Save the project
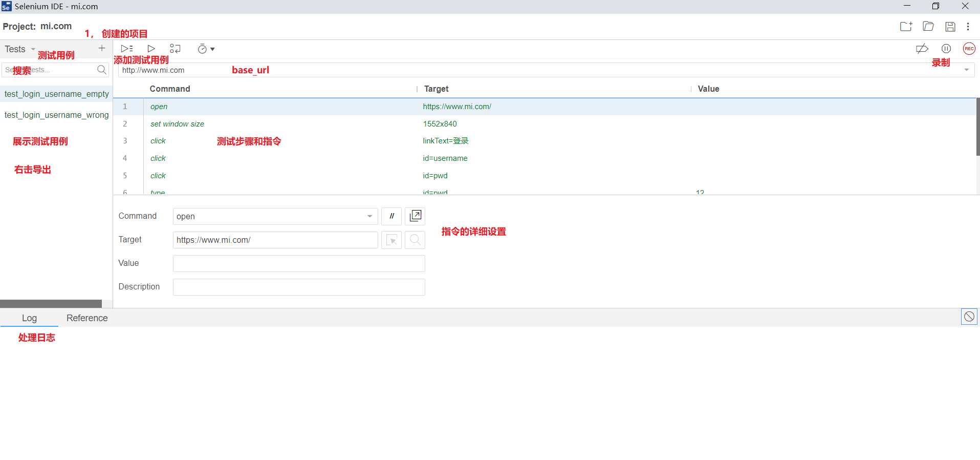Screen dimensions: 980x460 pyautogui.click(x=950, y=27)
